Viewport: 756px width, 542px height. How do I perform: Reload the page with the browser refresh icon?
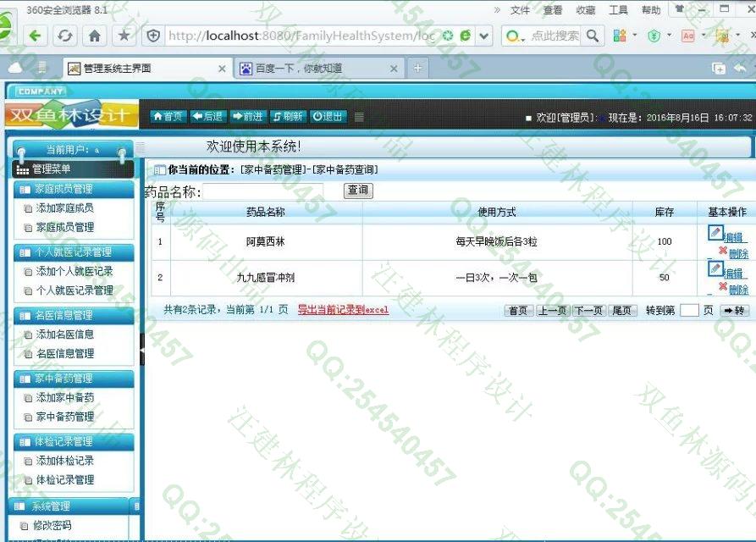click(x=64, y=36)
